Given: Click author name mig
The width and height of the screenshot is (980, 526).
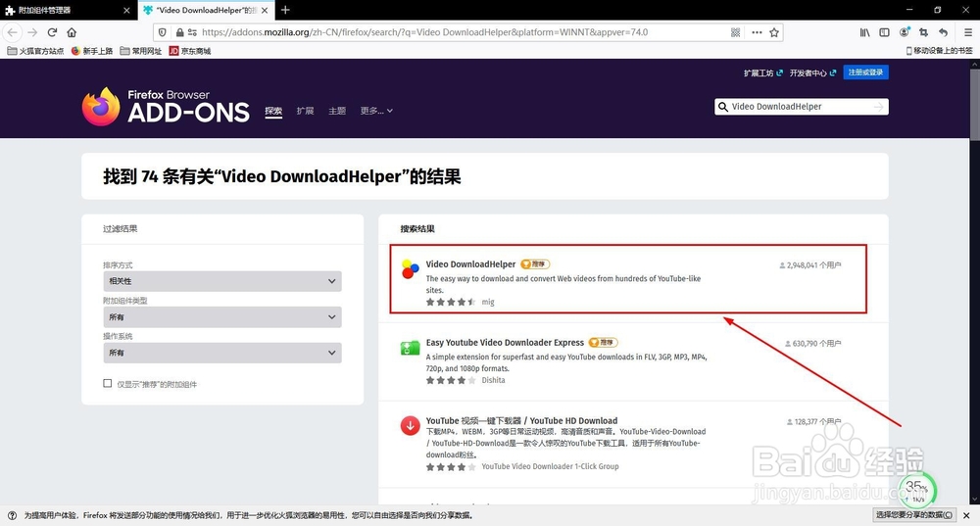Looking at the screenshot, I should click(x=487, y=302).
